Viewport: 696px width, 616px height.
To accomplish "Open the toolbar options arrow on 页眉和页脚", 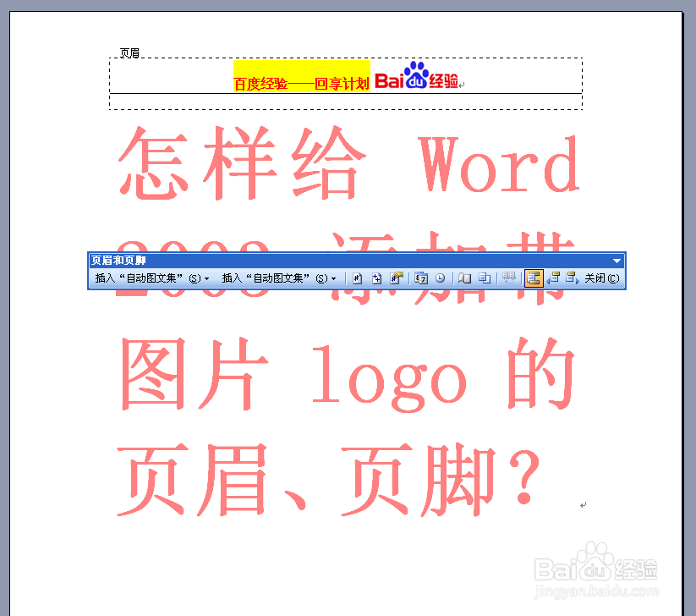I will point(617,261).
